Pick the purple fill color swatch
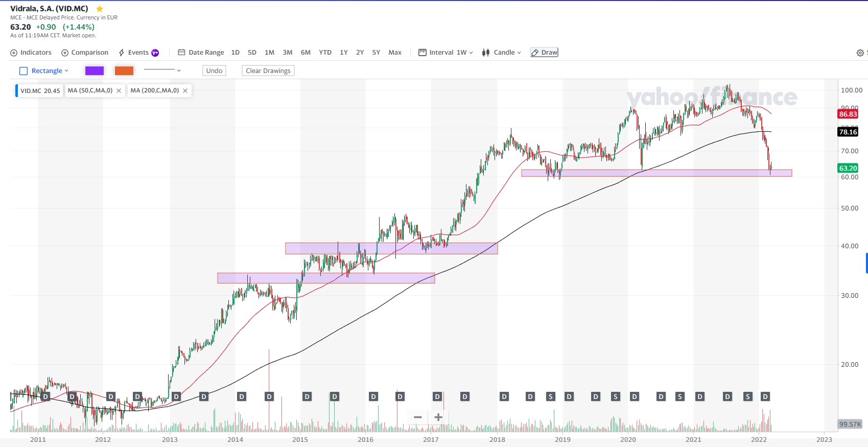This screenshot has width=868, height=447. (95, 71)
